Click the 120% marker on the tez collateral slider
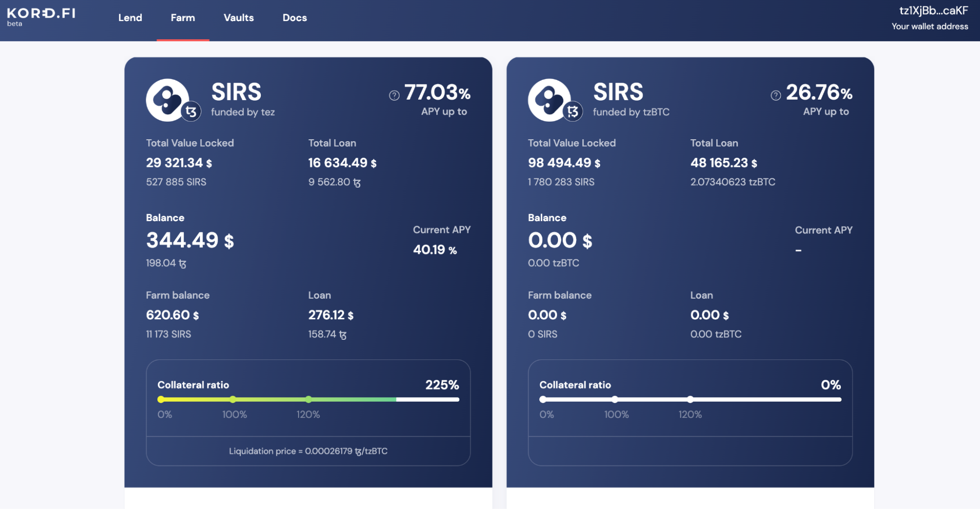This screenshot has width=980, height=509. (308, 399)
